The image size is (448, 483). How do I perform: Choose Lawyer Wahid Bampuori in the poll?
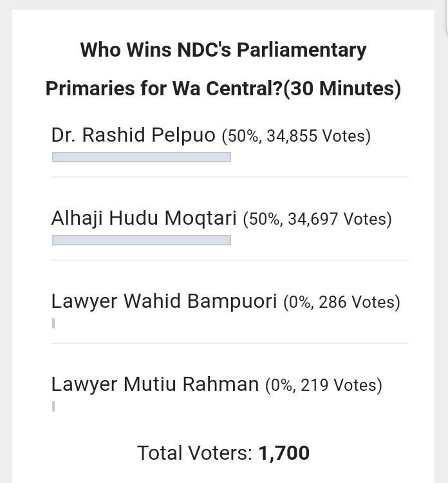[x=164, y=301]
